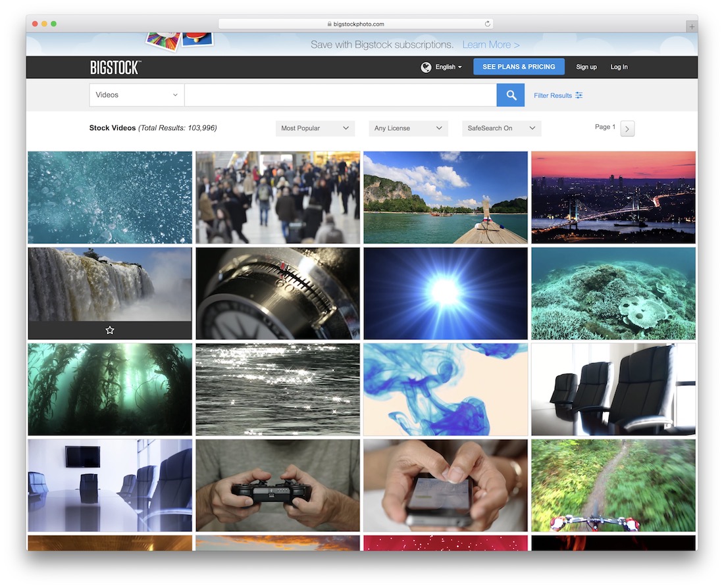Click the Bigstock logo
Image resolution: width=724 pixels, height=588 pixels.
[115, 66]
